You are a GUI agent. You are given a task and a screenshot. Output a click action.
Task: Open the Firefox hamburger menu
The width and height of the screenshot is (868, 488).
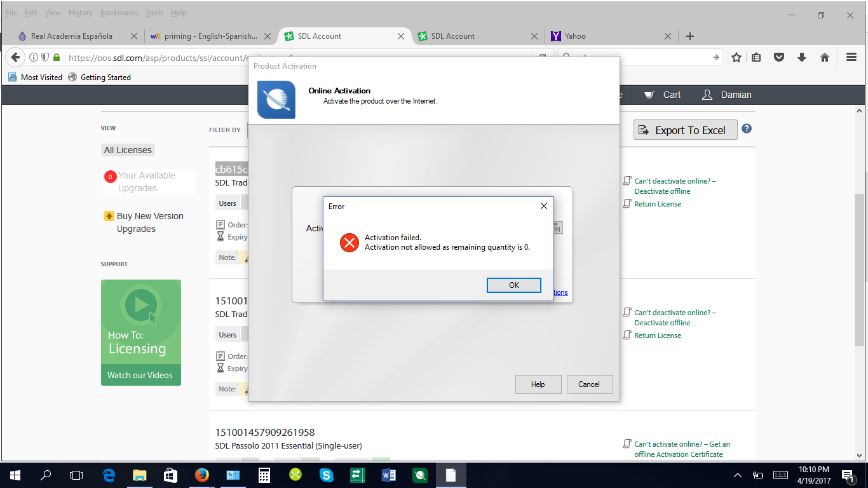[x=851, y=57]
